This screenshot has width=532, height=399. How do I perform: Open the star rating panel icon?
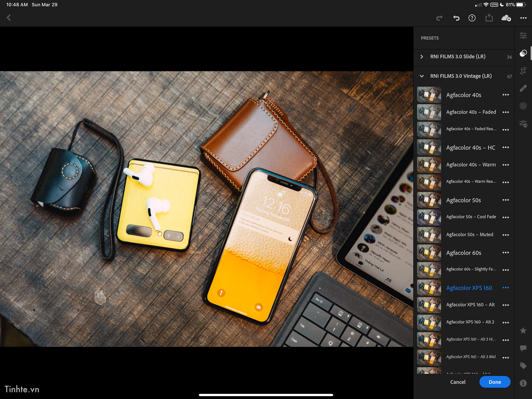click(x=523, y=331)
